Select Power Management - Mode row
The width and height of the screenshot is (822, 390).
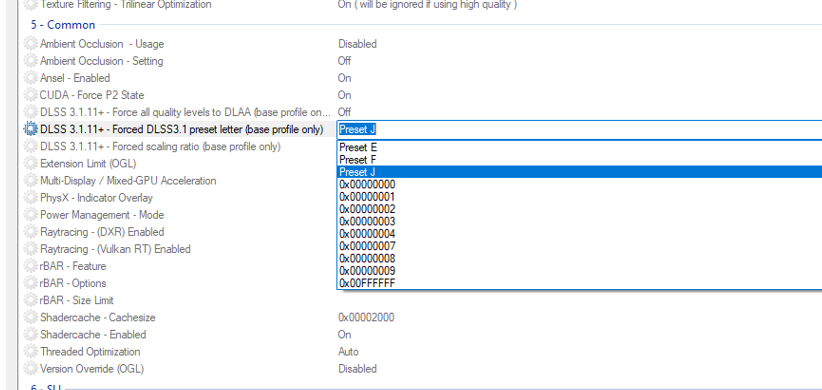tap(102, 215)
